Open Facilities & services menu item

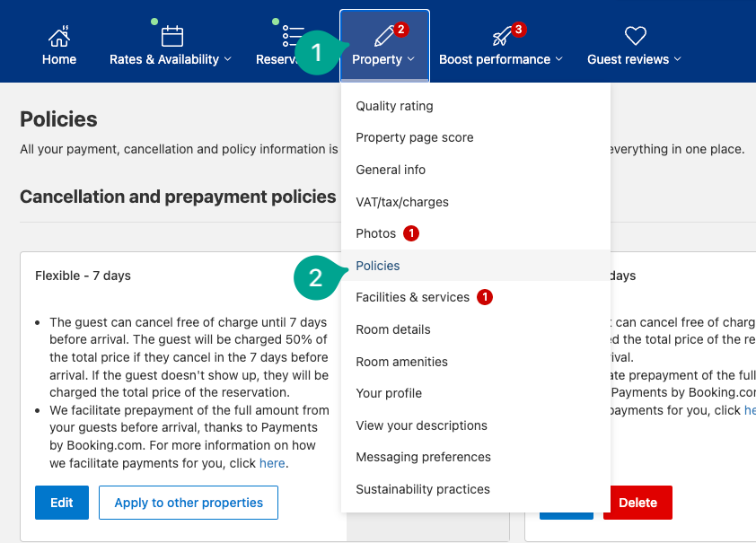coord(475,297)
